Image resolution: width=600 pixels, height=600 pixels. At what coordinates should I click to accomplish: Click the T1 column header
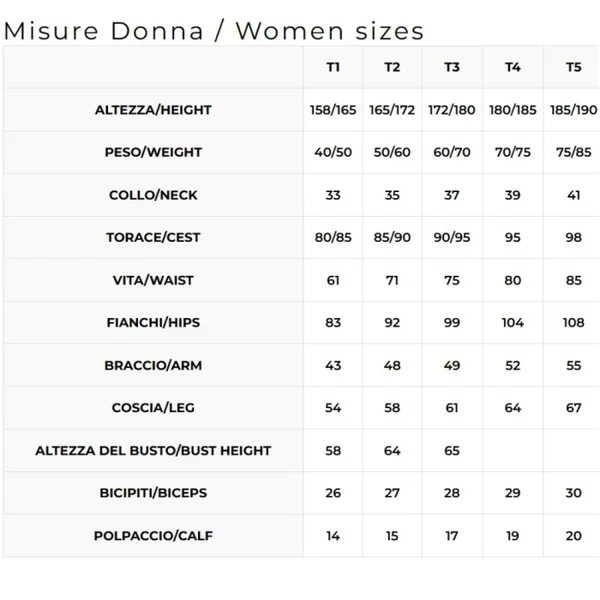(333, 67)
